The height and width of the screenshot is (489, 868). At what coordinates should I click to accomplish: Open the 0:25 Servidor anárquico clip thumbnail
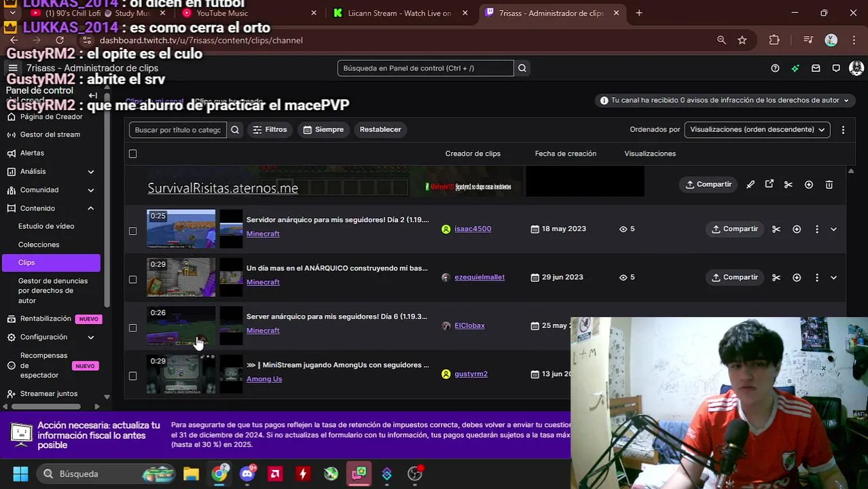coord(181,230)
